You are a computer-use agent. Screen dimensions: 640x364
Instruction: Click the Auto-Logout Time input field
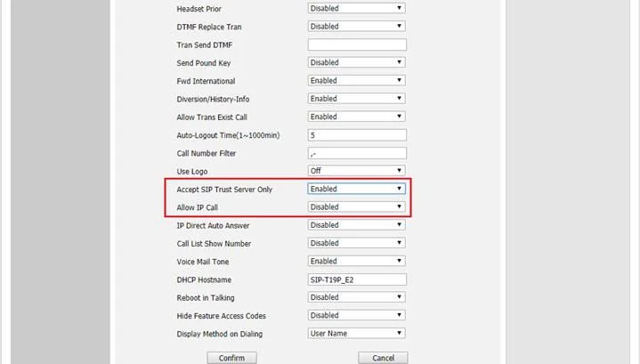click(356, 135)
